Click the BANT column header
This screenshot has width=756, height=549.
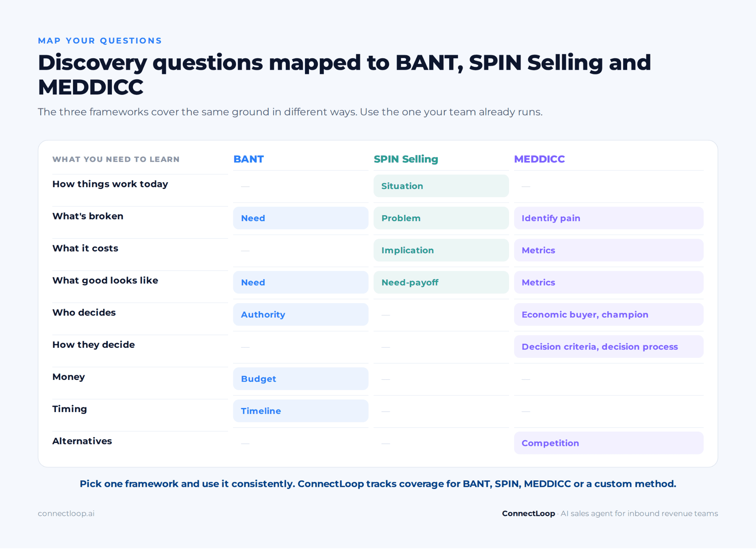(248, 159)
